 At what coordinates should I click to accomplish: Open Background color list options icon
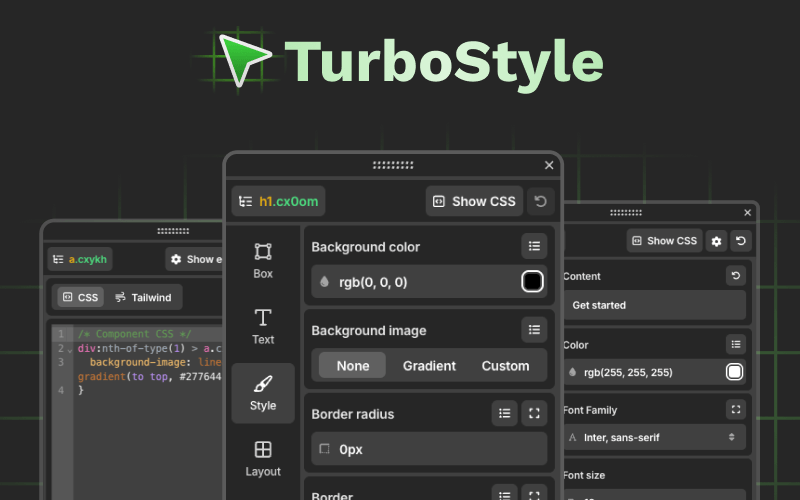pyautogui.click(x=534, y=246)
